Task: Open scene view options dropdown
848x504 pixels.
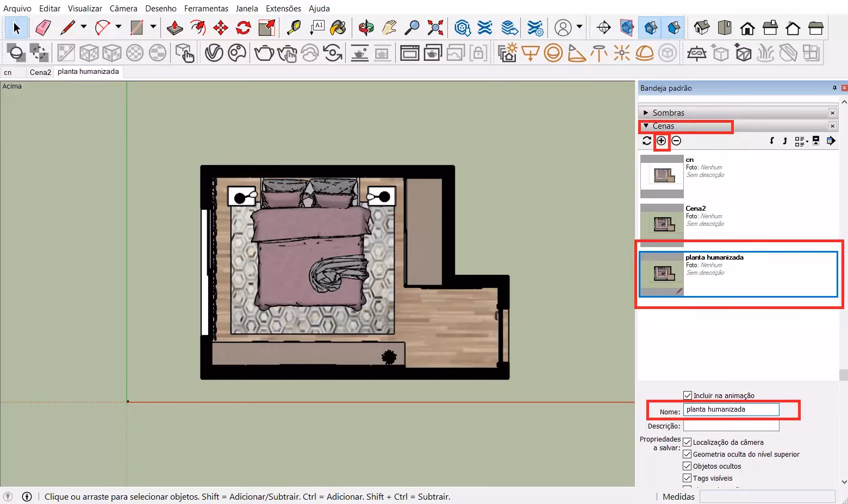Action: 801,141
